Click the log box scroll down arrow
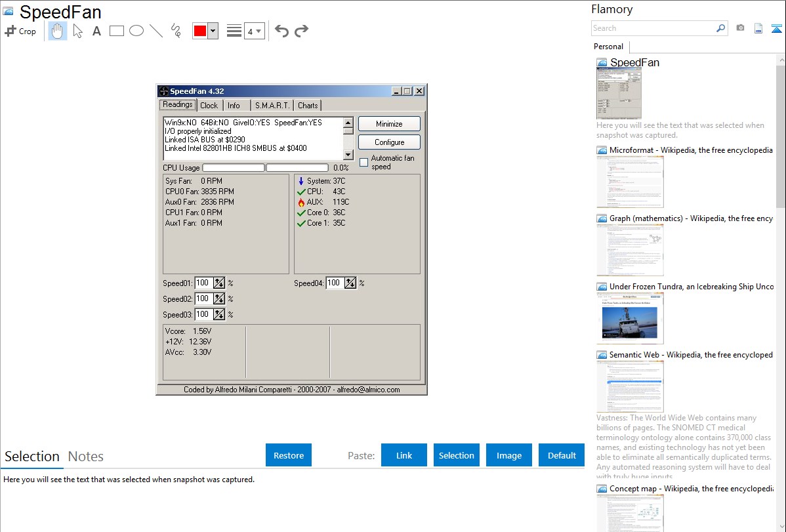Screen dimensions: 786x532 point(348,154)
